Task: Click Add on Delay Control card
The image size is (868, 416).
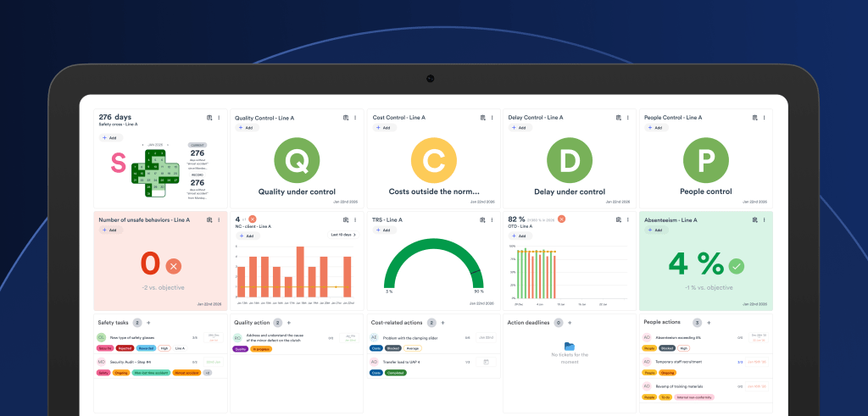Action: [x=520, y=127]
